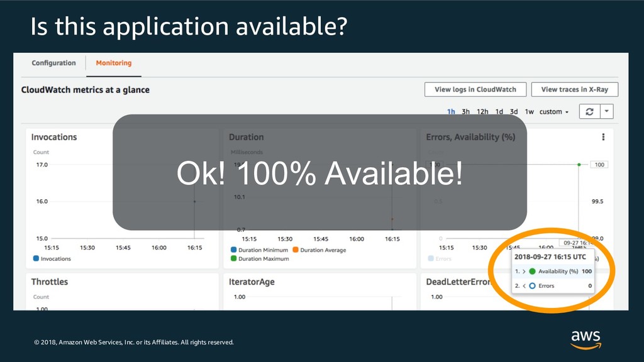Choose the 12h time range
Screen dimensions: 644x362
(x=482, y=112)
